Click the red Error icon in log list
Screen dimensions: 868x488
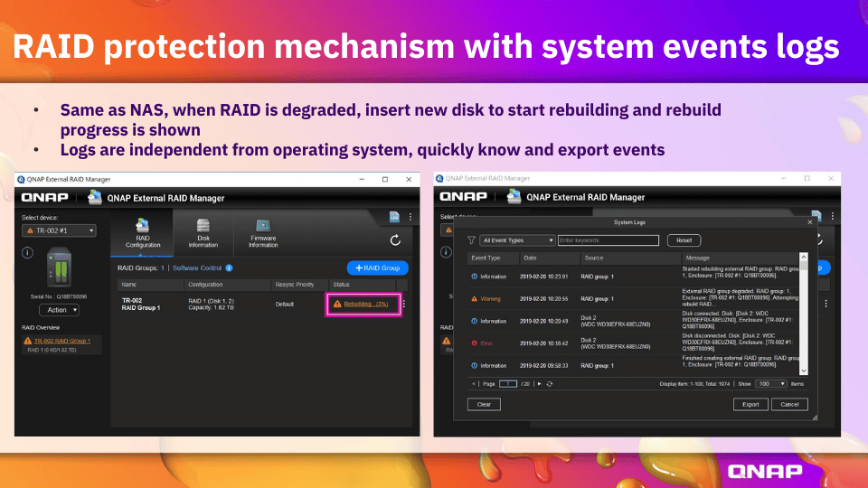[474, 343]
